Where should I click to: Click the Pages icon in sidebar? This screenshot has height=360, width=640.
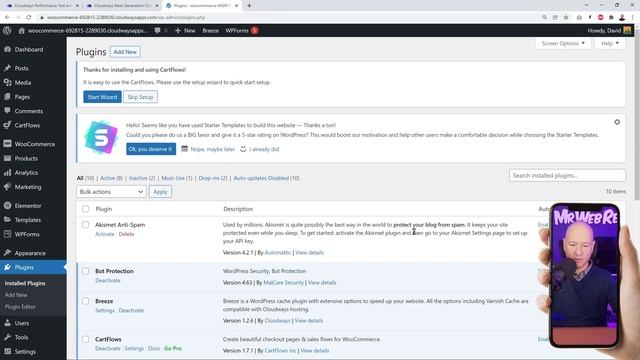[x=7, y=97]
